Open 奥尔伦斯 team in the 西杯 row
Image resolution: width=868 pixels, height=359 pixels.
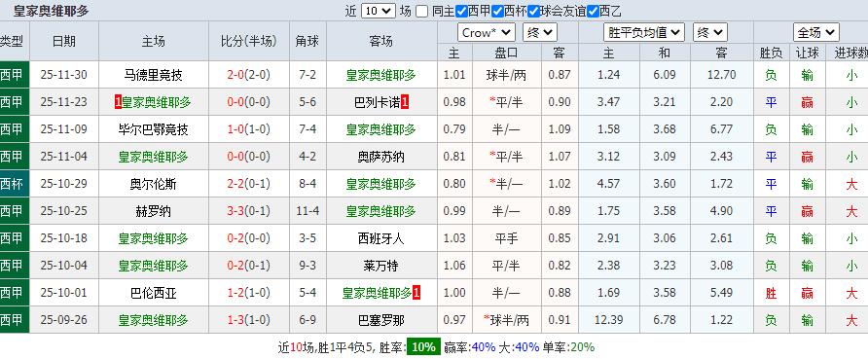[x=154, y=184]
